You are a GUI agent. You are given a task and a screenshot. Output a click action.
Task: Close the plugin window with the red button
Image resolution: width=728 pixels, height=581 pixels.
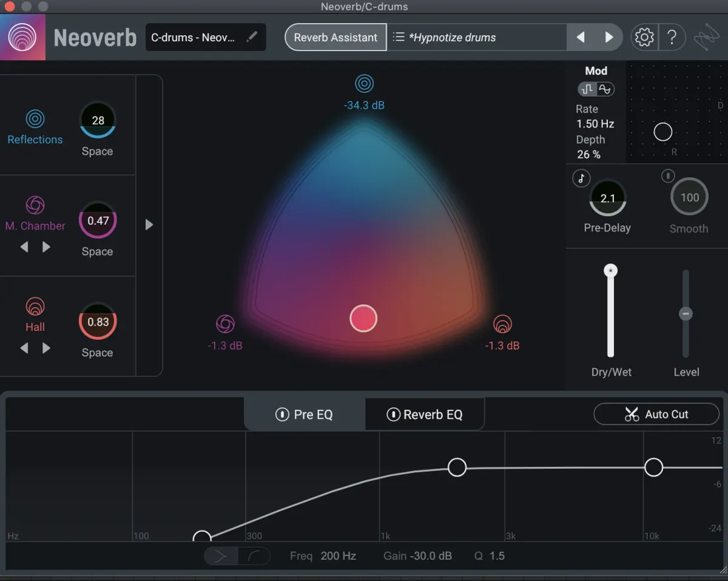[x=8, y=7]
